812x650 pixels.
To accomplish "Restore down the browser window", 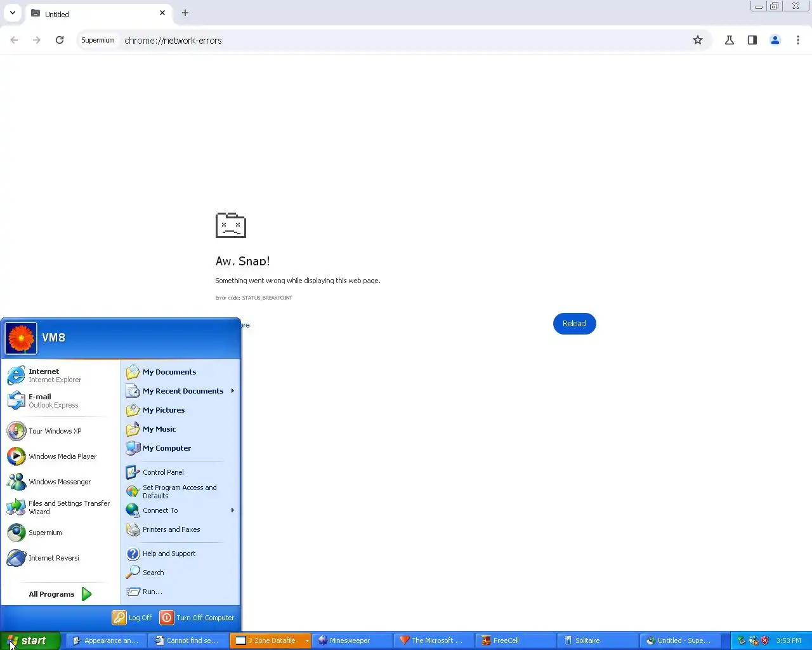I will coord(775,6).
